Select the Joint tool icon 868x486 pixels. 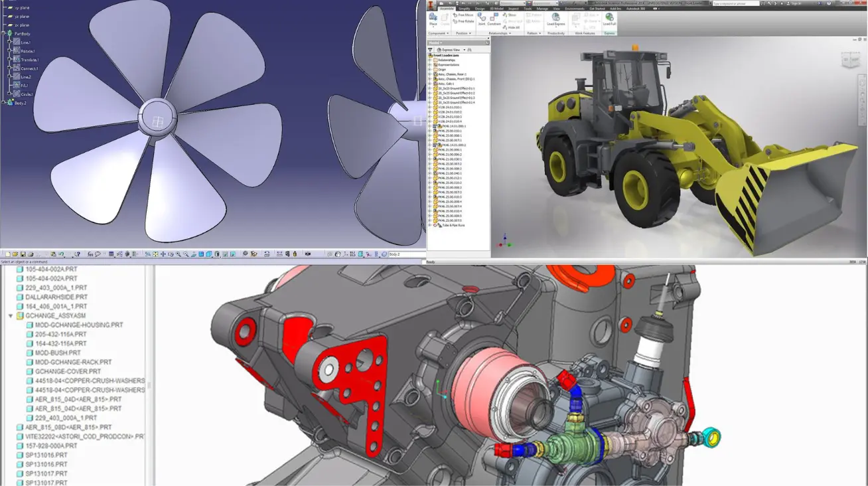pyautogui.click(x=482, y=18)
